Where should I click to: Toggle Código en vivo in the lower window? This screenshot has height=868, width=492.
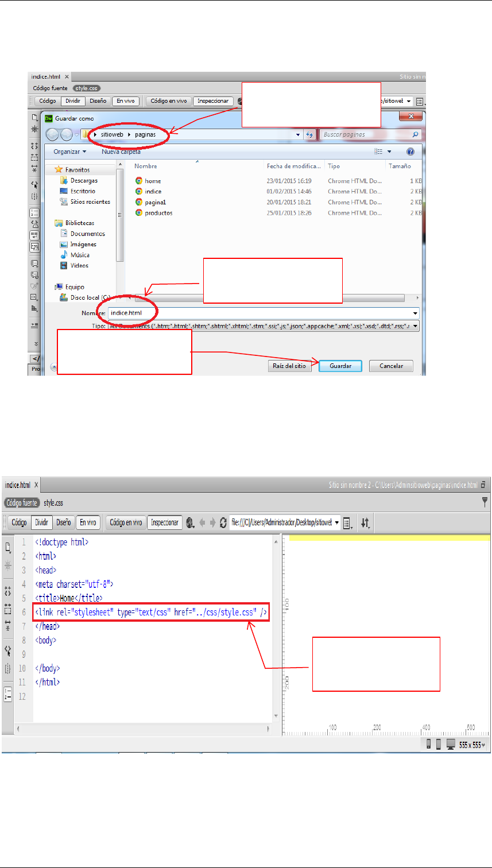point(126,522)
